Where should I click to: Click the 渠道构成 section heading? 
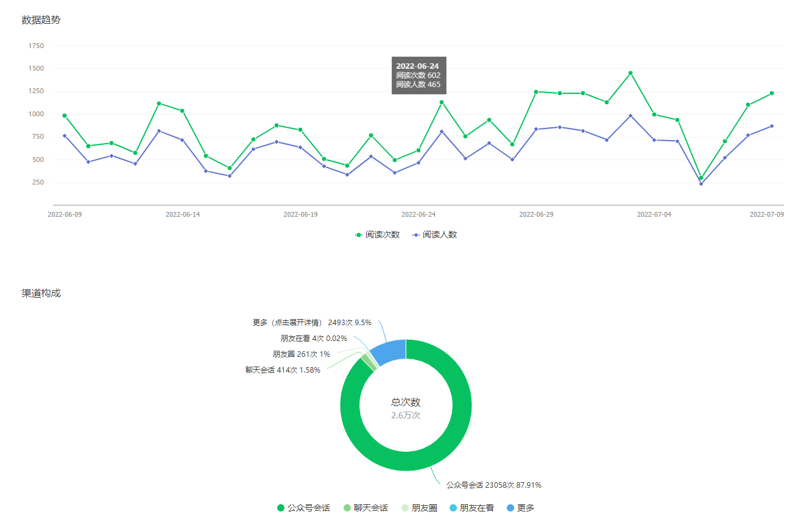pyautogui.click(x=41, y=293)
